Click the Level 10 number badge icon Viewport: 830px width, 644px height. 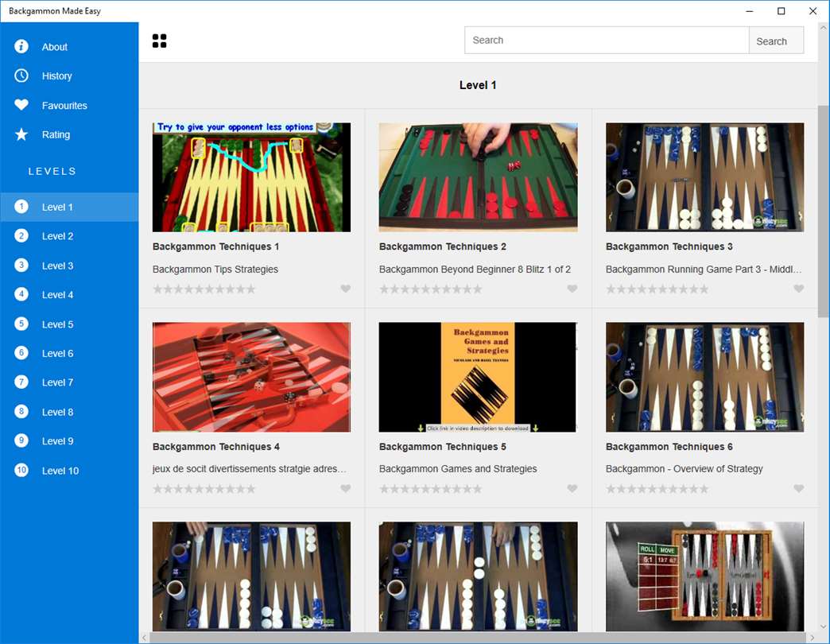click(21, 470)
